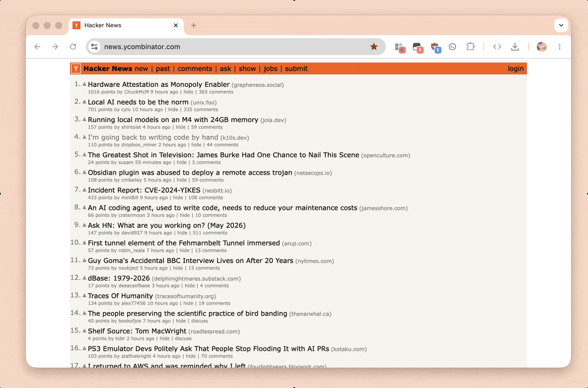This screenshot has width=588, height=388.
Task: Click the address bar URL field
Action: click(235, 47)
